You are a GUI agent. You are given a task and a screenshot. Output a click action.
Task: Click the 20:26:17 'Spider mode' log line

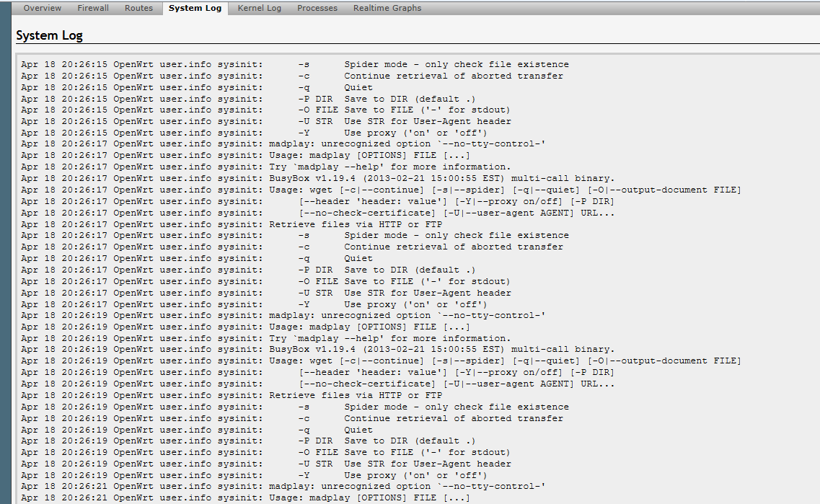point(295,235)
